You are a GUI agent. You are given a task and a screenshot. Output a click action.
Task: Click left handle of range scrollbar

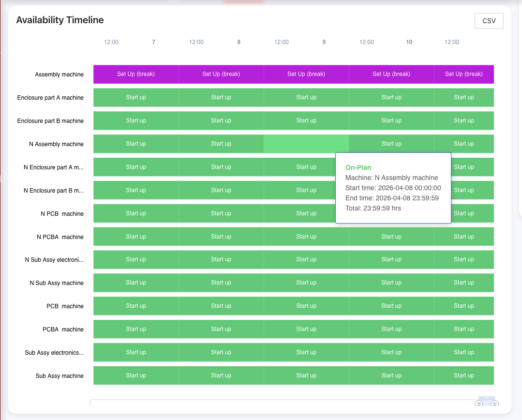click(x=479, y=404)
